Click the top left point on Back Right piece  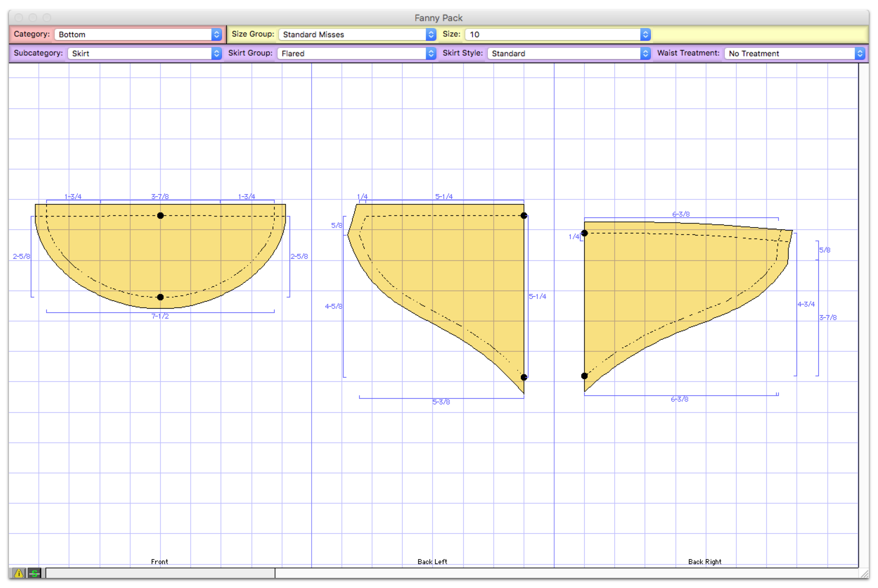584,233
